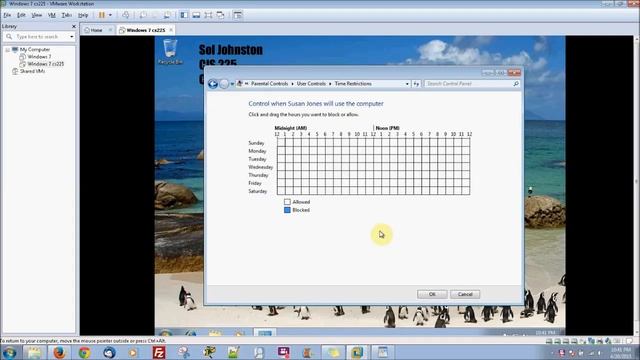Click the host Windows Start button
Image resolution: width=640 pixels, height=360 pixels.
pos(9,352)
